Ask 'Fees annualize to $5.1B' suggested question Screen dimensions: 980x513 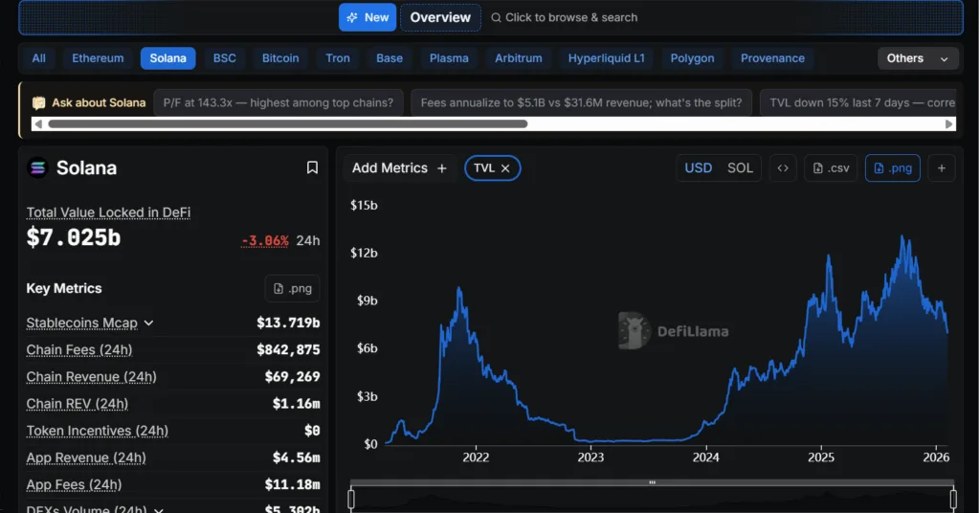[x=581, y=102]
